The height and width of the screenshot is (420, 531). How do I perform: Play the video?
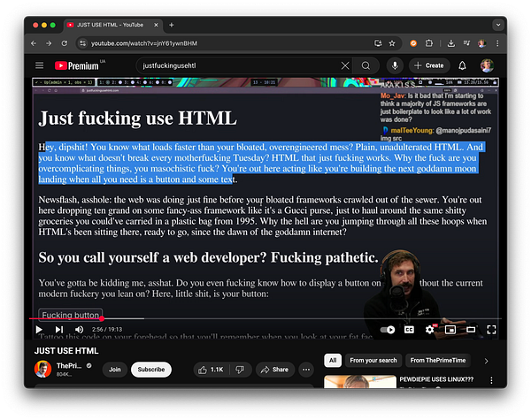click(39, 329)
